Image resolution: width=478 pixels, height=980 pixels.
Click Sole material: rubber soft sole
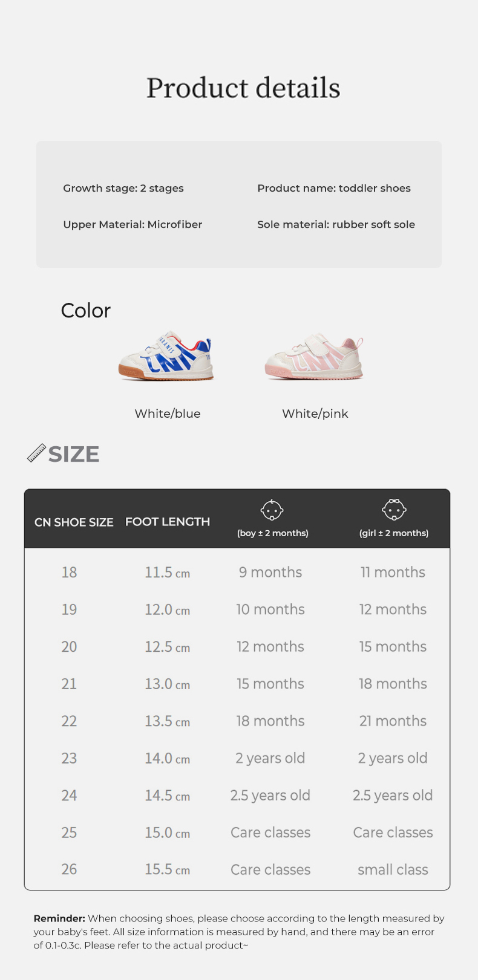click(x=336, y=224)
